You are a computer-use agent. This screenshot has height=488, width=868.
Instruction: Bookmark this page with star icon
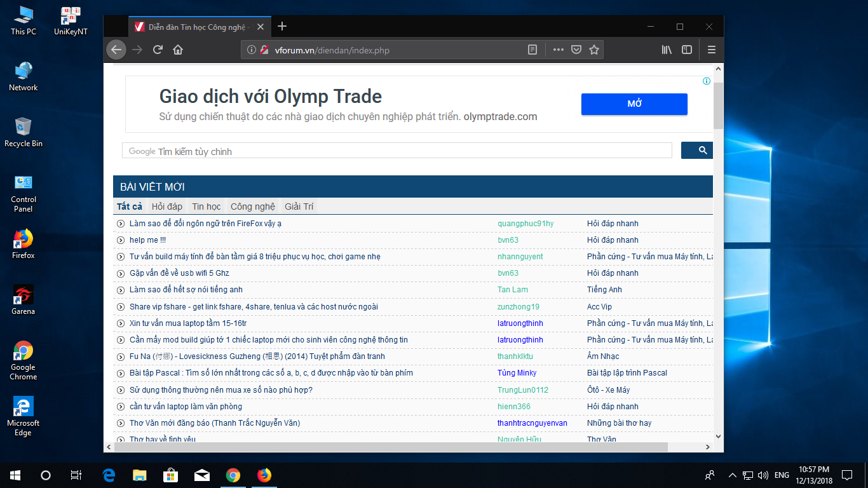(x=594, y=50)
